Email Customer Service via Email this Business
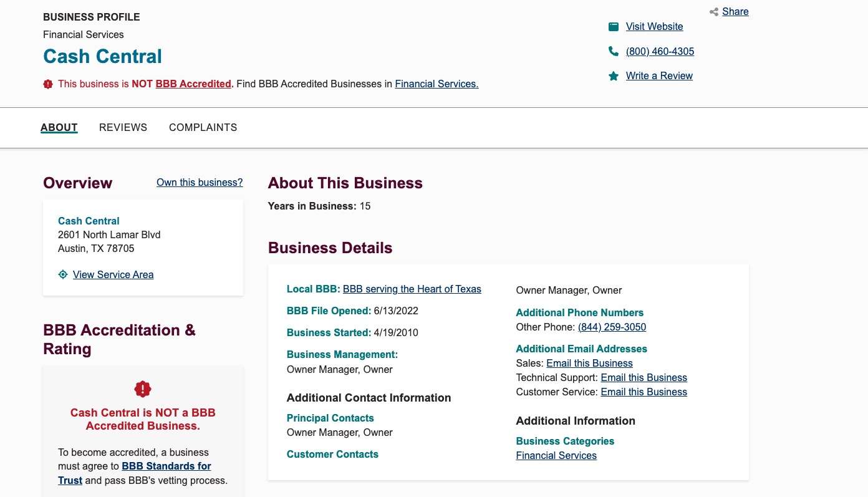The width and height of the screenshot is (868, 497). point(644,392)
